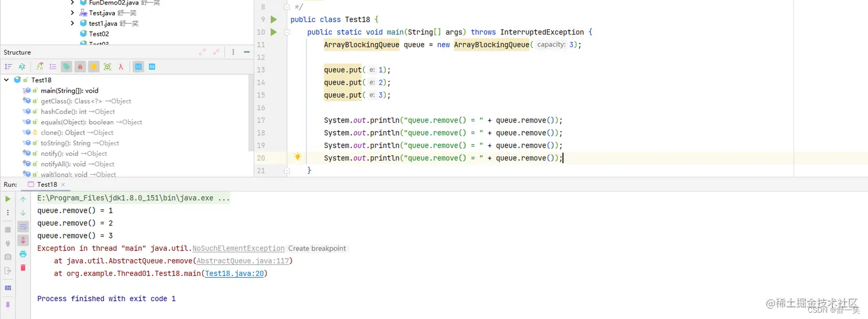
Task: Click the attach debugger plug icon
Action: [x=8, y=243]
